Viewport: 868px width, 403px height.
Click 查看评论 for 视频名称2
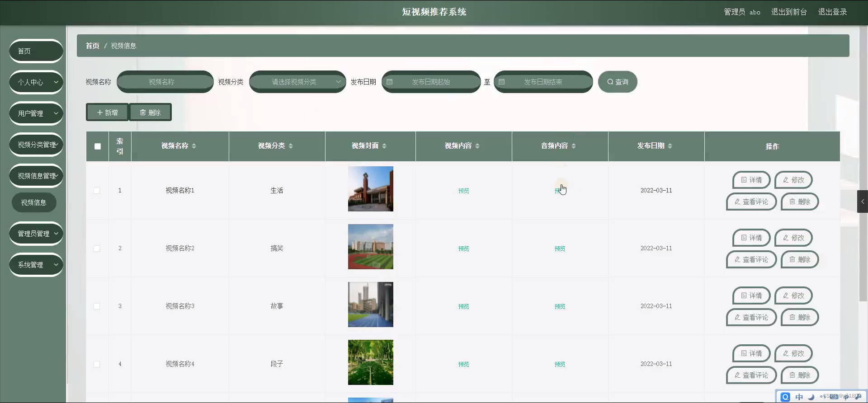751,259
